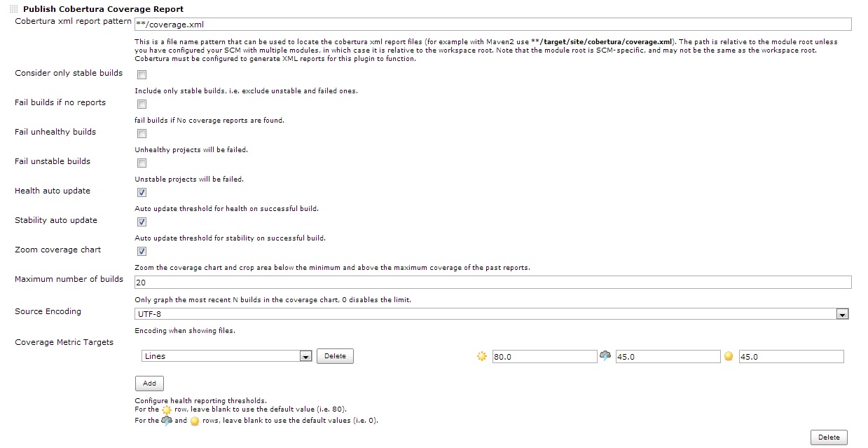Viewport: 868px width, 448px height.
Task: Enable Fail unstable builds option
Action: (142, 163)
